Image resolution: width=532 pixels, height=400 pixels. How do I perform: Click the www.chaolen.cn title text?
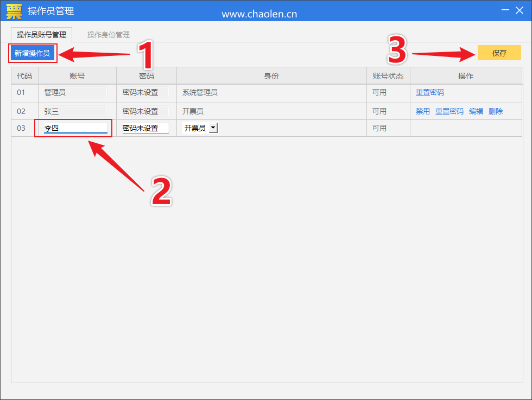(259, 14)
